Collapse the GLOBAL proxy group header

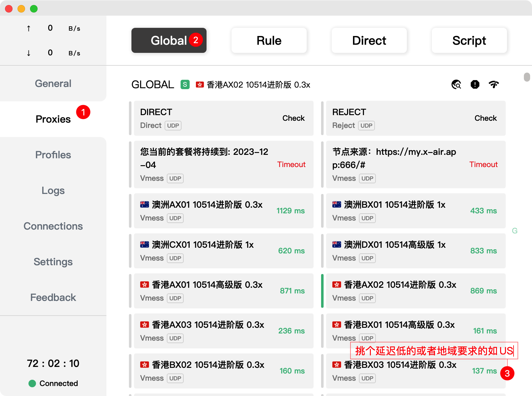pyautogui.click(x=152, y=85)
